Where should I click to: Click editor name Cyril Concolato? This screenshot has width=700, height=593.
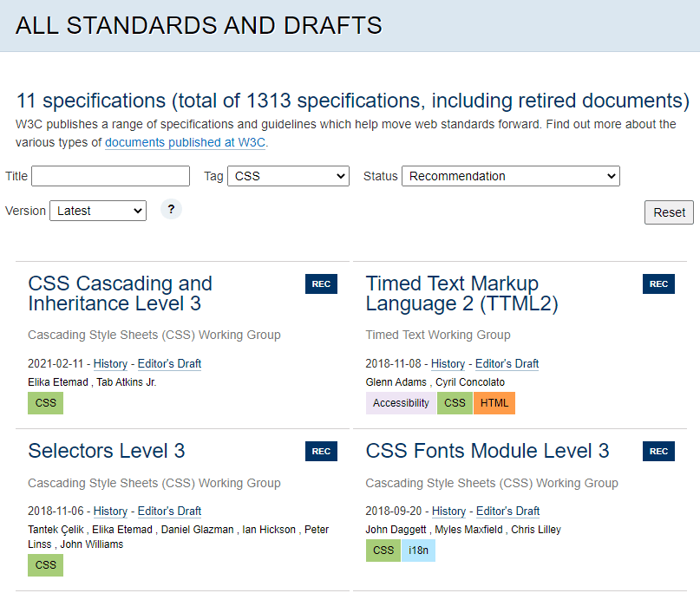[470, 382]
